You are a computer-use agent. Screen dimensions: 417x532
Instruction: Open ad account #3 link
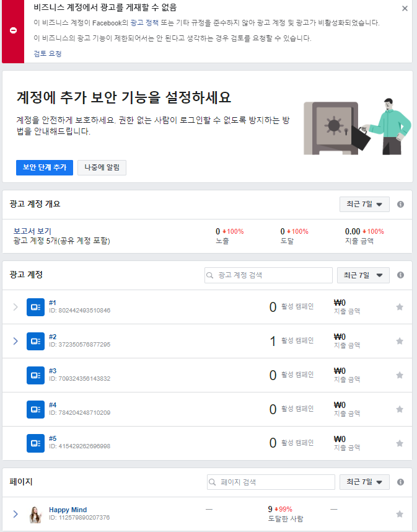tap(53, 371)
